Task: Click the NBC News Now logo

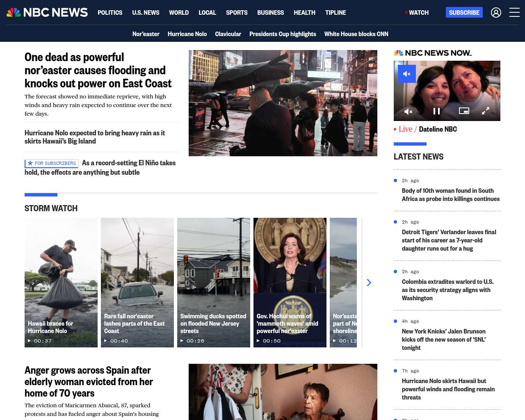Action: pos(433,53)
